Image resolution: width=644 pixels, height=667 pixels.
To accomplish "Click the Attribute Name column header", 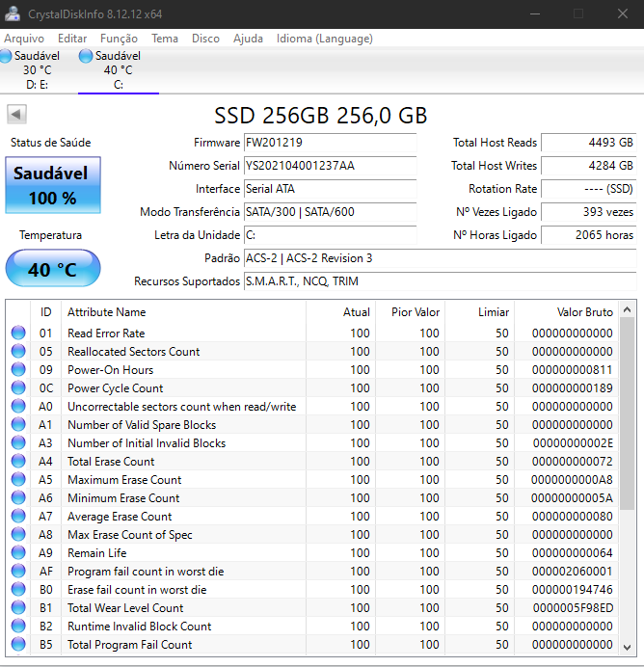I will pyautogui.click(x=183, y=311).
